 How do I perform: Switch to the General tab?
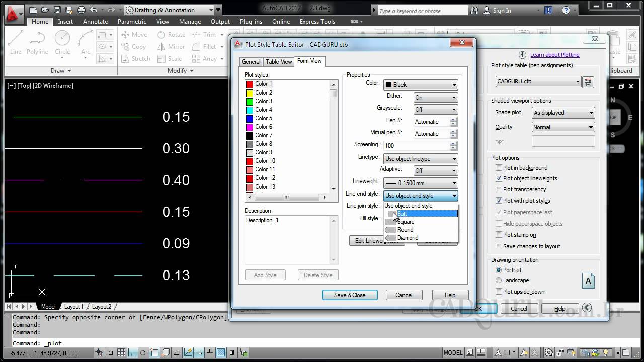click(x=251, y=62)
